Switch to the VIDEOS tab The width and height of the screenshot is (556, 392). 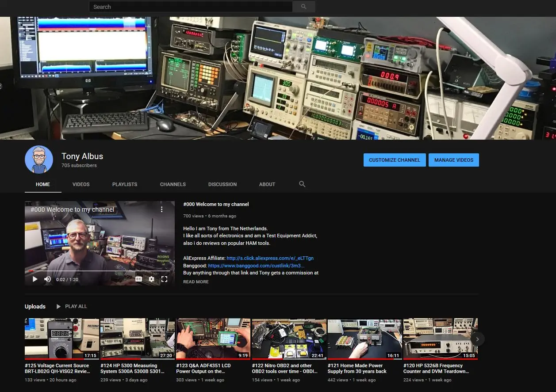click(x=81, y=184)
